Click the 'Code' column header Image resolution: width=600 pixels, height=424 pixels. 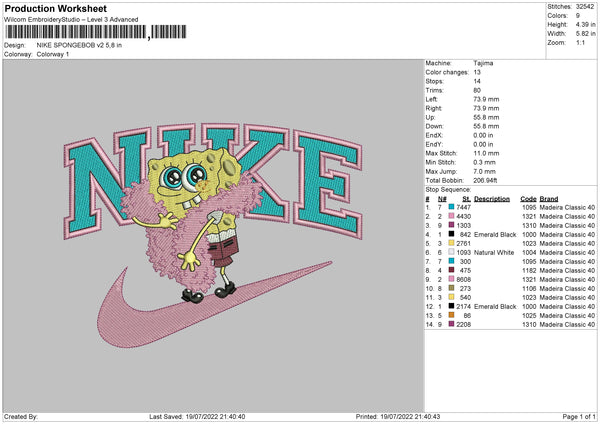528,199
